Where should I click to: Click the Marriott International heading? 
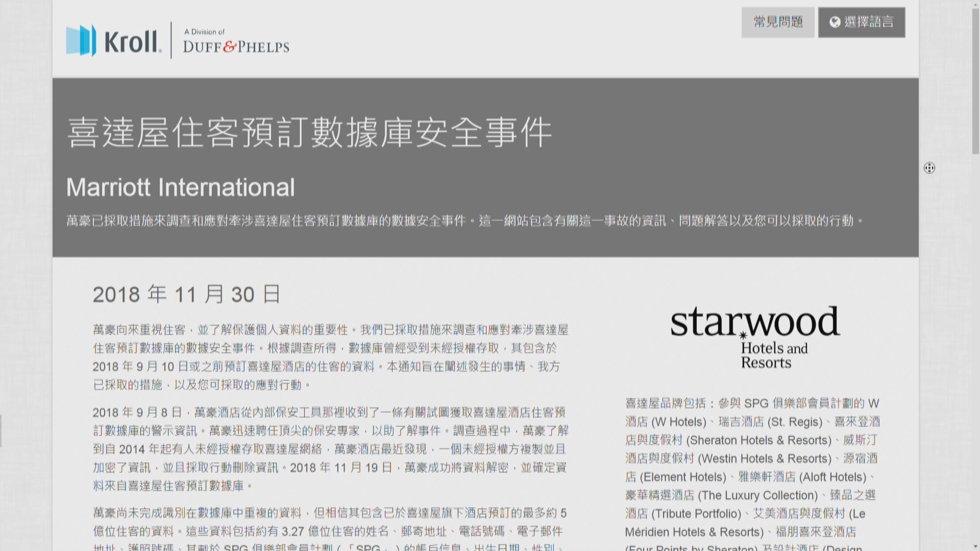(181, 187)
